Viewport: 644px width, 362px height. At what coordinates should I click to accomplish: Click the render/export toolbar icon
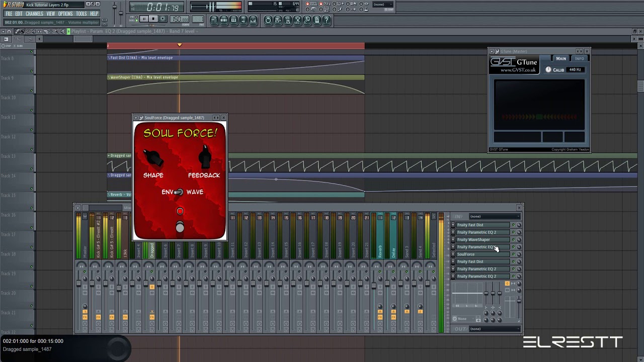tap(288, 20)
